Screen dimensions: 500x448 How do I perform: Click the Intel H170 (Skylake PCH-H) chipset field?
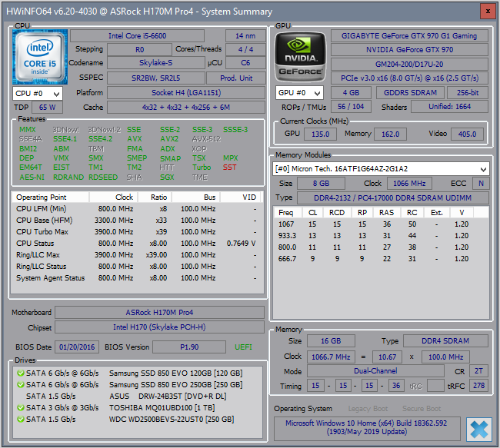159,327
